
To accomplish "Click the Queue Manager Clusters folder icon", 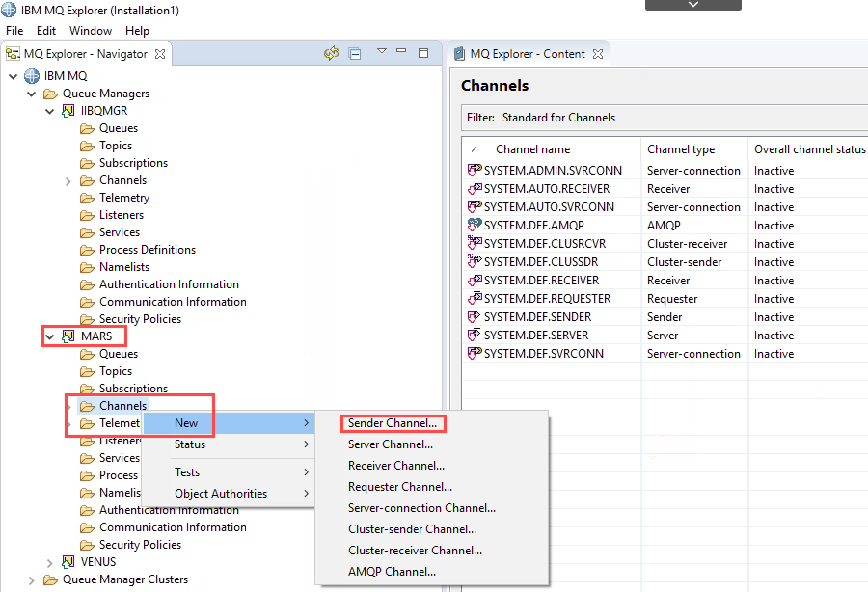I will click(50, 579).
